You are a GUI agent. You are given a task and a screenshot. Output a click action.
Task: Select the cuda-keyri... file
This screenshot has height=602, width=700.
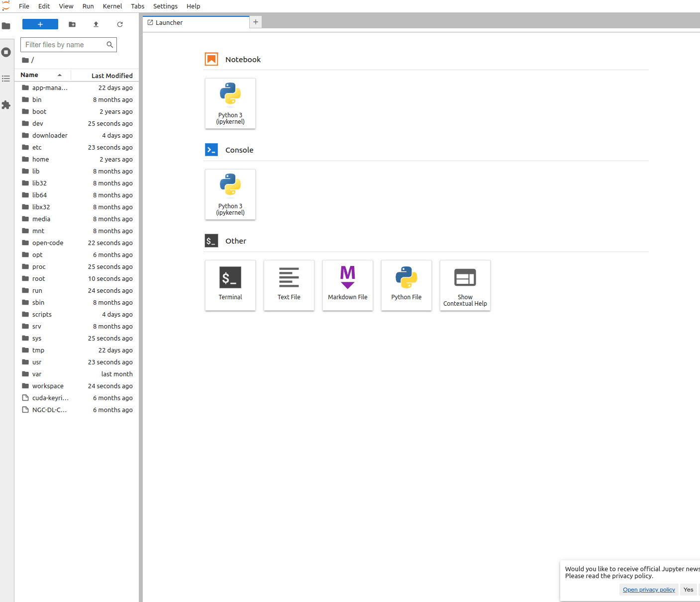coord(77,398)
